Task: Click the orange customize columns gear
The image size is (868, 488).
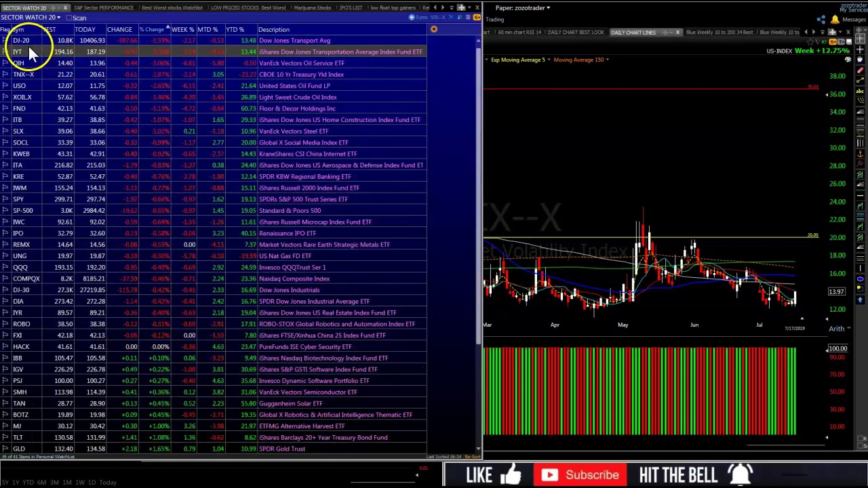Action: point(434,29)
